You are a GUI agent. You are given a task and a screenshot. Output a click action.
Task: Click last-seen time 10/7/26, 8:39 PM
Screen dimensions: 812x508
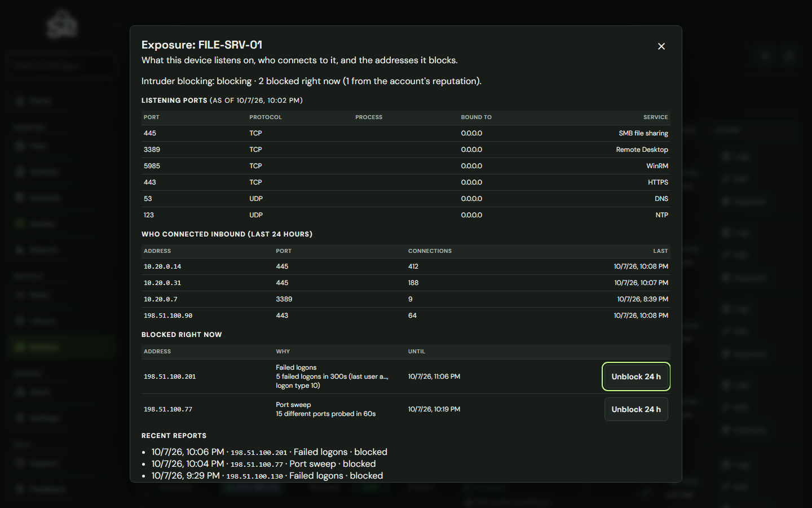(642, 299)
